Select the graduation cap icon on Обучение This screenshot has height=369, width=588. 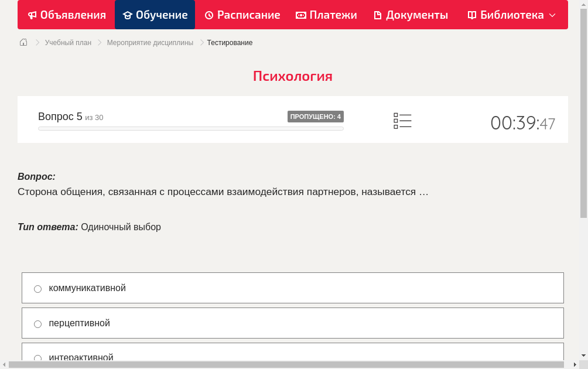pos(127,15)
